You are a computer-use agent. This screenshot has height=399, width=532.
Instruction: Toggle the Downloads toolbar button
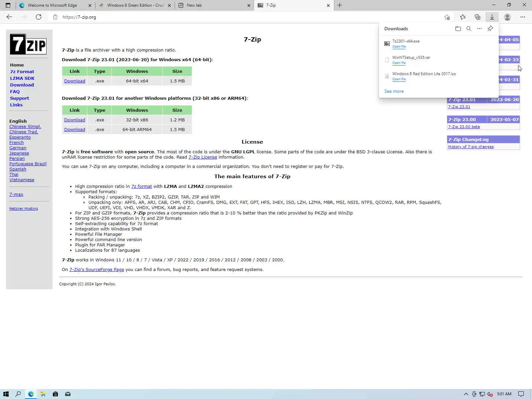492,17
